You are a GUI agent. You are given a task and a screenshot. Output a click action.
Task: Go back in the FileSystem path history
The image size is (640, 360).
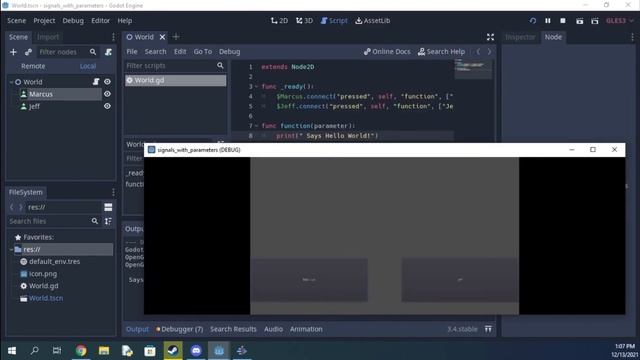[x=11, y=207]
